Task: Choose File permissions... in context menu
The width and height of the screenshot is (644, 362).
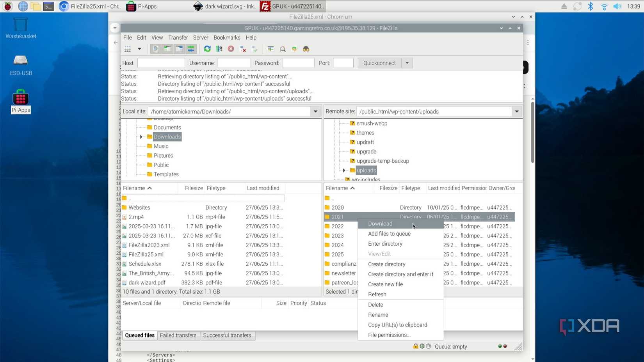Action: click(400, 335)
